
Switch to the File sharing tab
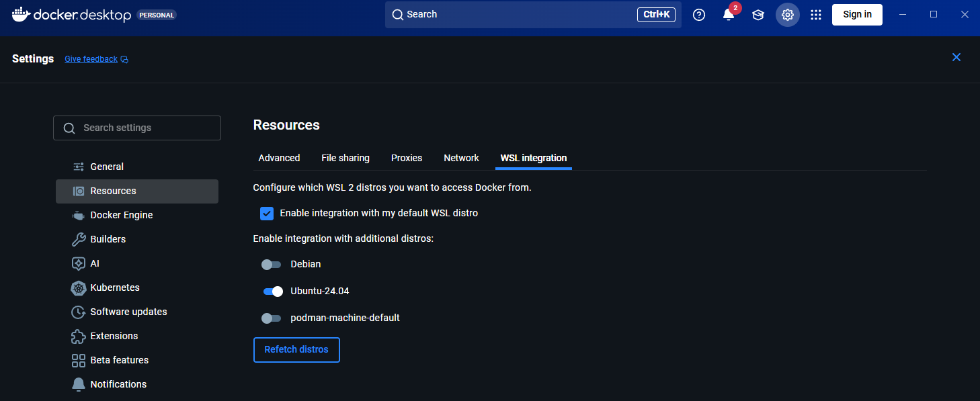[345, 158]
